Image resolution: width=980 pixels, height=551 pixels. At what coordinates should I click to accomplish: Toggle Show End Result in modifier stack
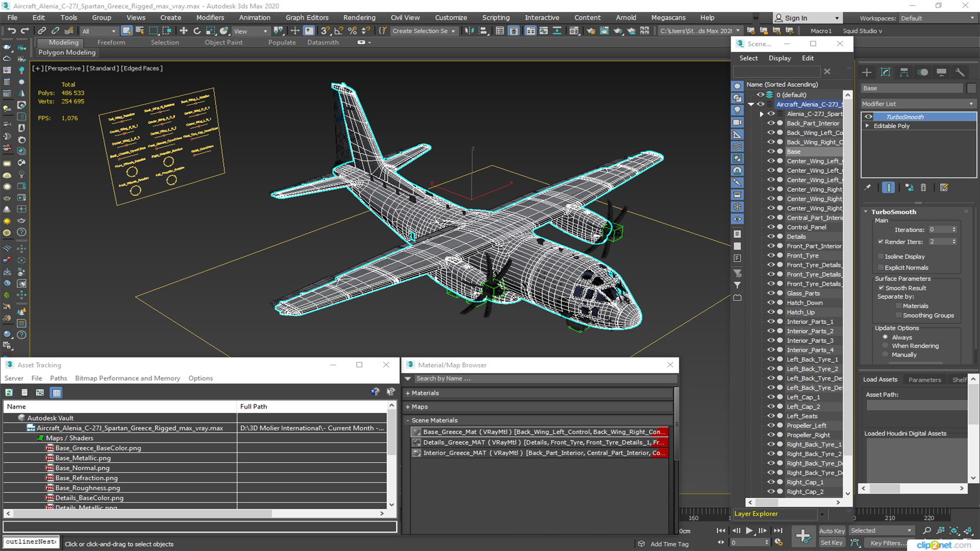click(x=888, y=188)
